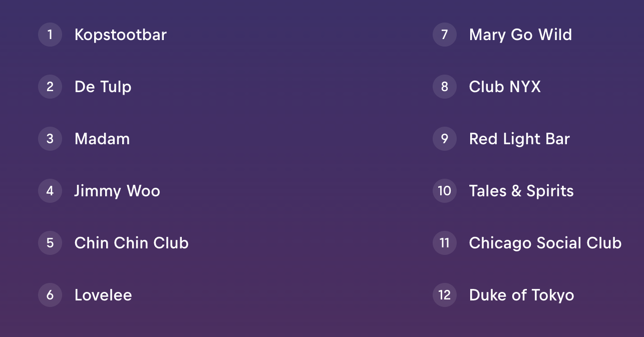Open the Club NYX item
The image size is (644, 337).
(505, 87)
